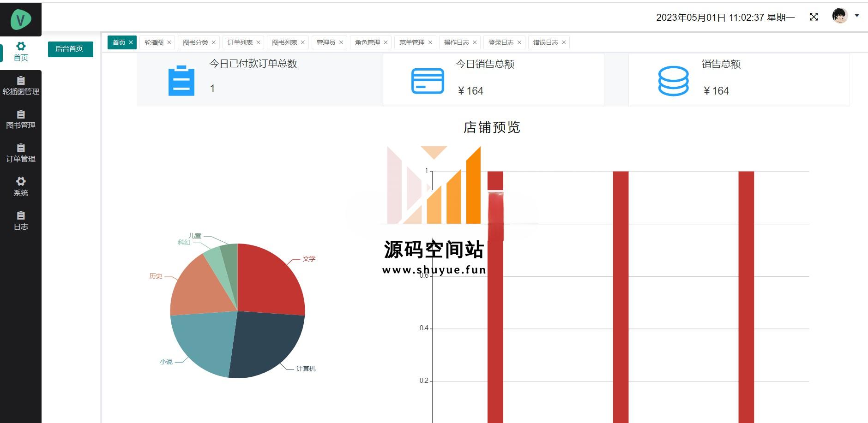Switch to the 角色管理 tab
The height and width of the screenshot is (423, 868).
coord(367,42)
